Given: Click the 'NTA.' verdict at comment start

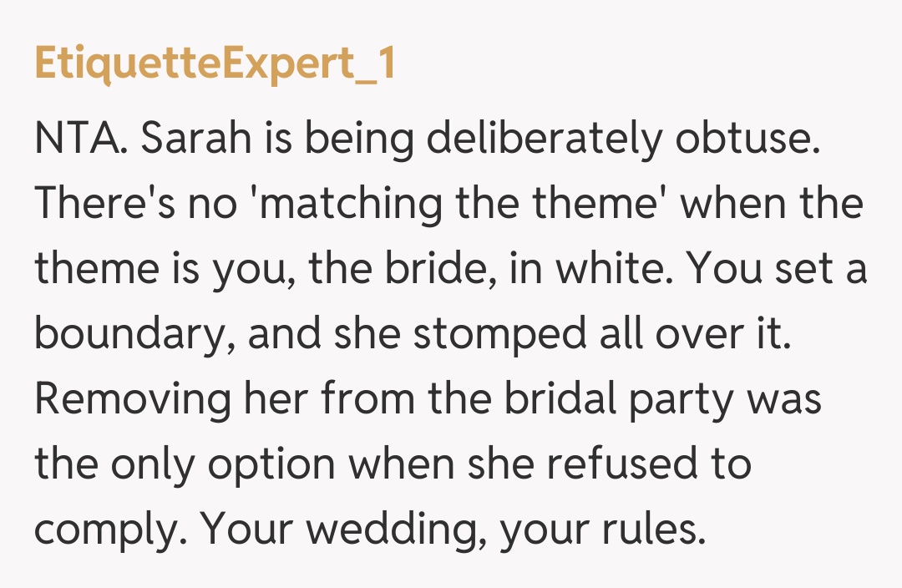Looking at the screenshot, I should [x=80, y=139].
